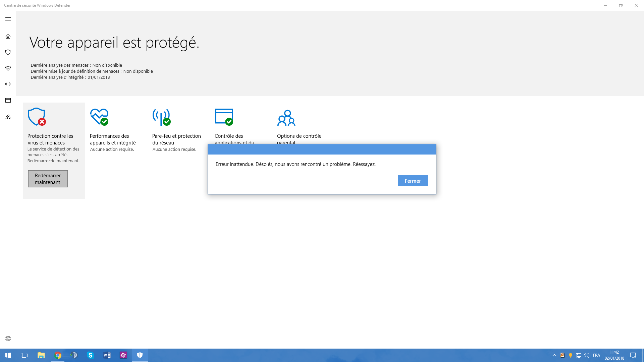Open Pare-feu et protection du réseau
The image size is (644, 362).
pos(176,139)
